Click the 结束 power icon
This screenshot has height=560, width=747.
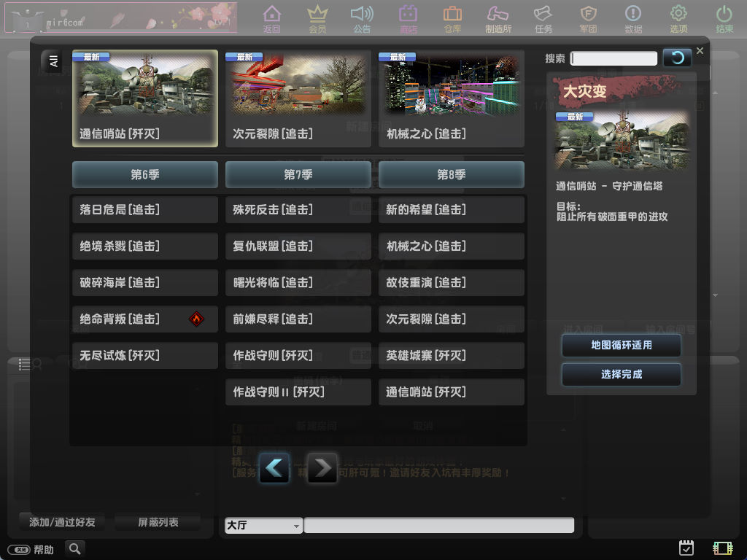[x=724, y=18]
